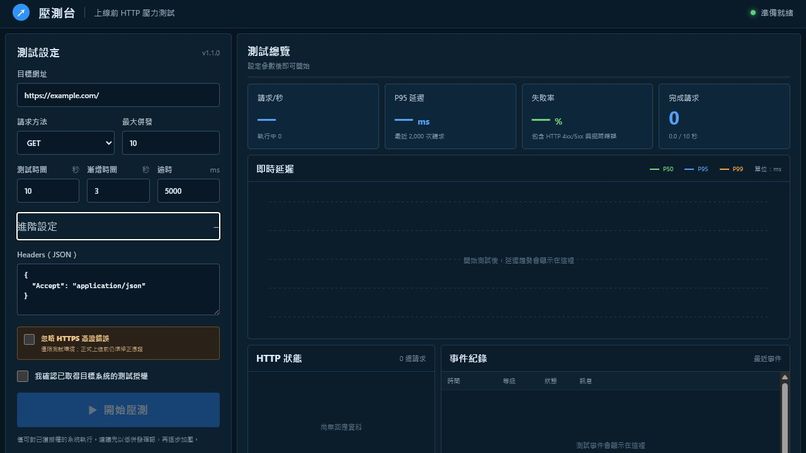
Task: Click the HTTP 狀態 panel heading
Action: (x=279, y=358)
